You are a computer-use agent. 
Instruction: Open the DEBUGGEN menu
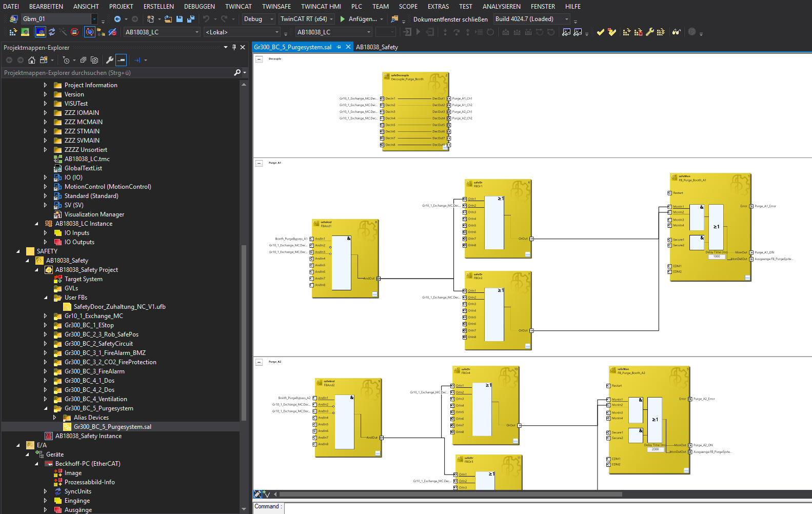click(200, 6)
